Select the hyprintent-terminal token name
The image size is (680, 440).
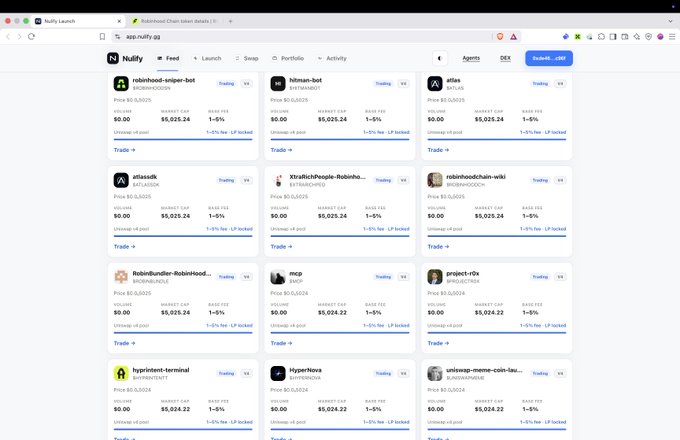click(x=161, y=370)
